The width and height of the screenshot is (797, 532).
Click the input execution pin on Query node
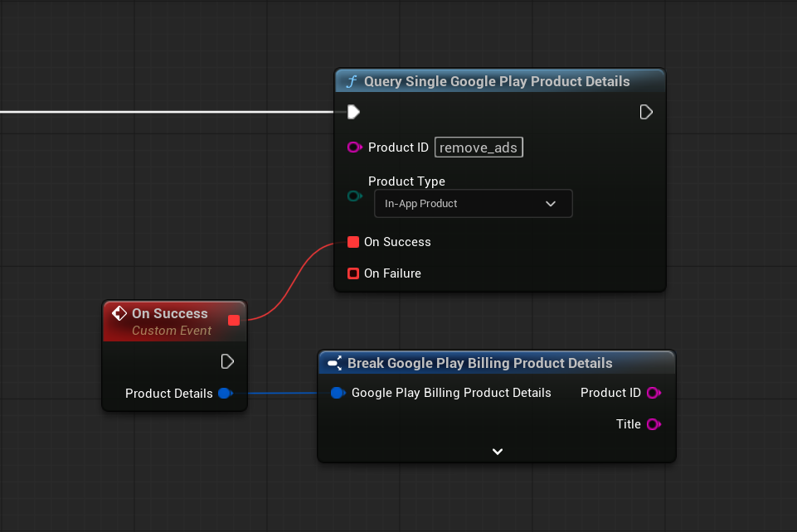(353, 112)
